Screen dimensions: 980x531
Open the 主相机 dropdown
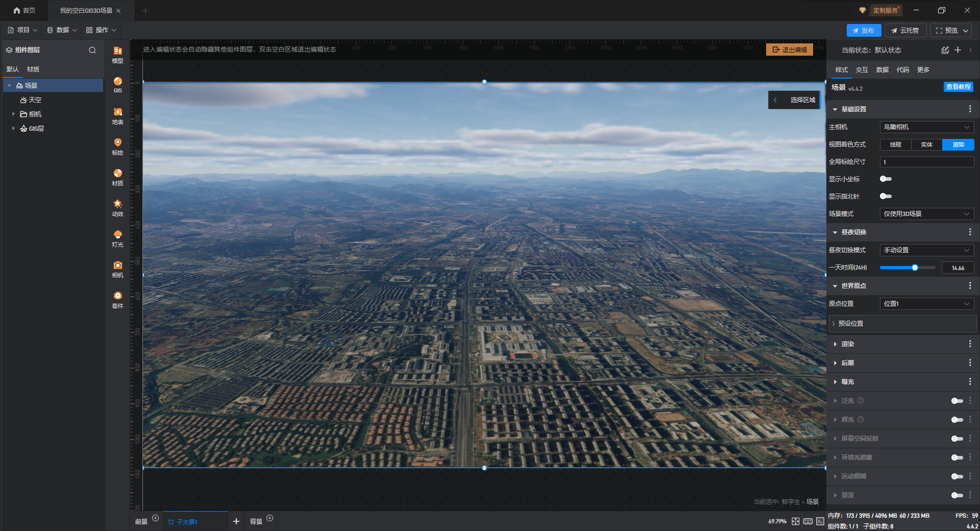(x=926, y=127)
